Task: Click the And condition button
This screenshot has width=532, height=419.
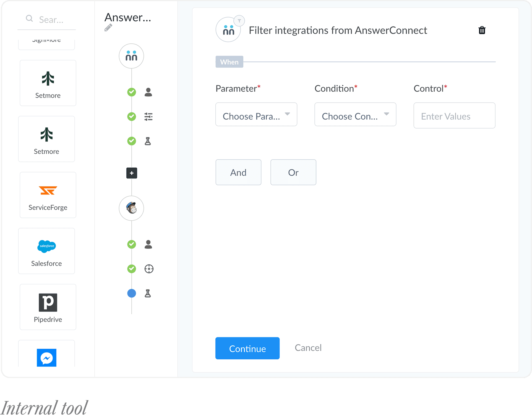Action: pos(238,172)
